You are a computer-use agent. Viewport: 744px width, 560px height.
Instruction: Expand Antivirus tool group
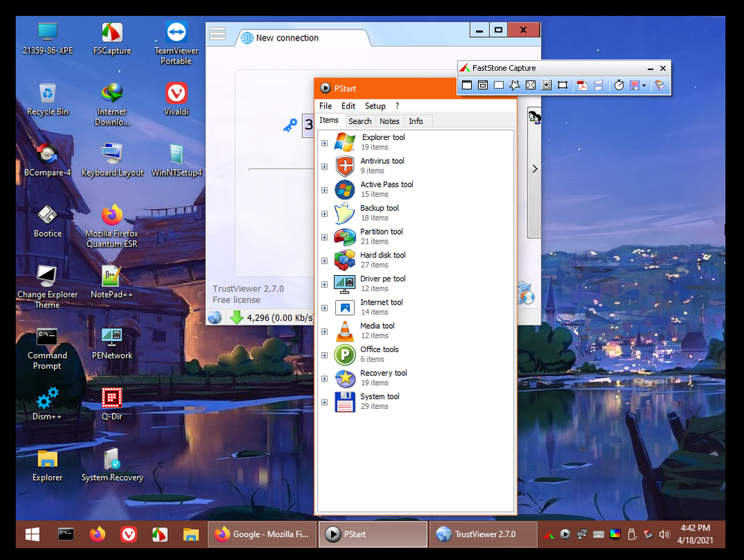point(325,167)
